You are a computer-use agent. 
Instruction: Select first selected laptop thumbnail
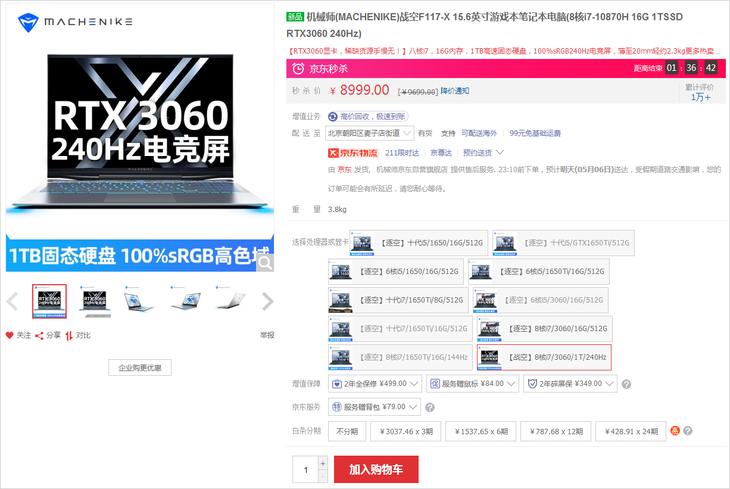click(49, 301)
